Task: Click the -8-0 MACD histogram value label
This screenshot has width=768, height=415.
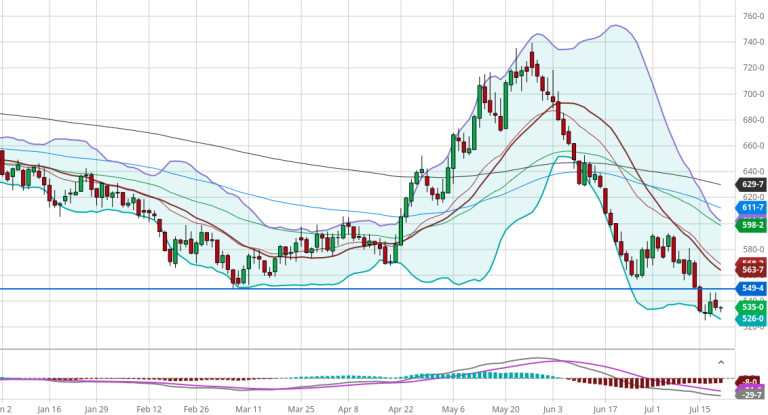Action: (750, 381)
